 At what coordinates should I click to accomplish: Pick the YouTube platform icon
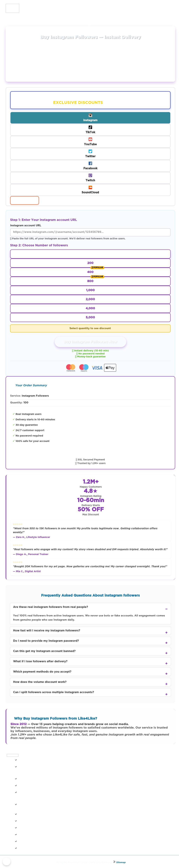click(90, 139)
